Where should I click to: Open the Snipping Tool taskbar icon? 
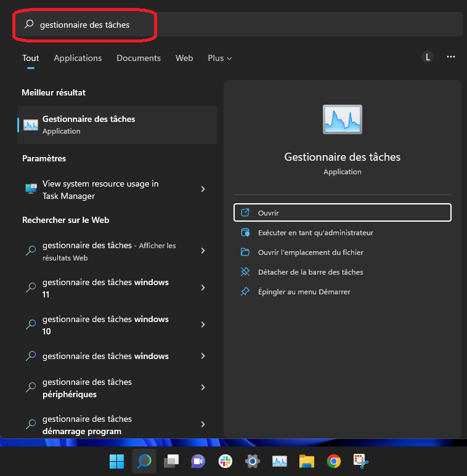(x=360, y=461)
